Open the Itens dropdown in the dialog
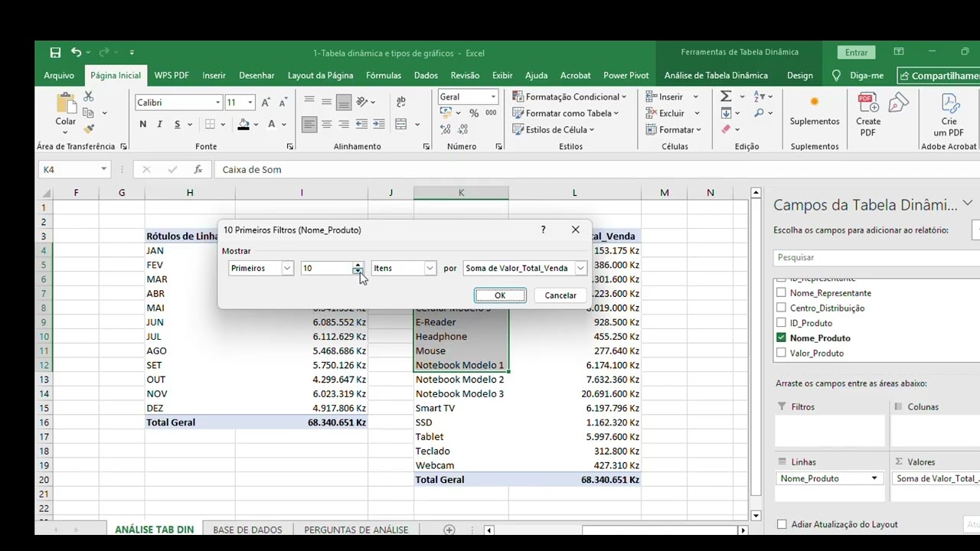The height and width of the screenshot is (551, 980). click(430, 269)
